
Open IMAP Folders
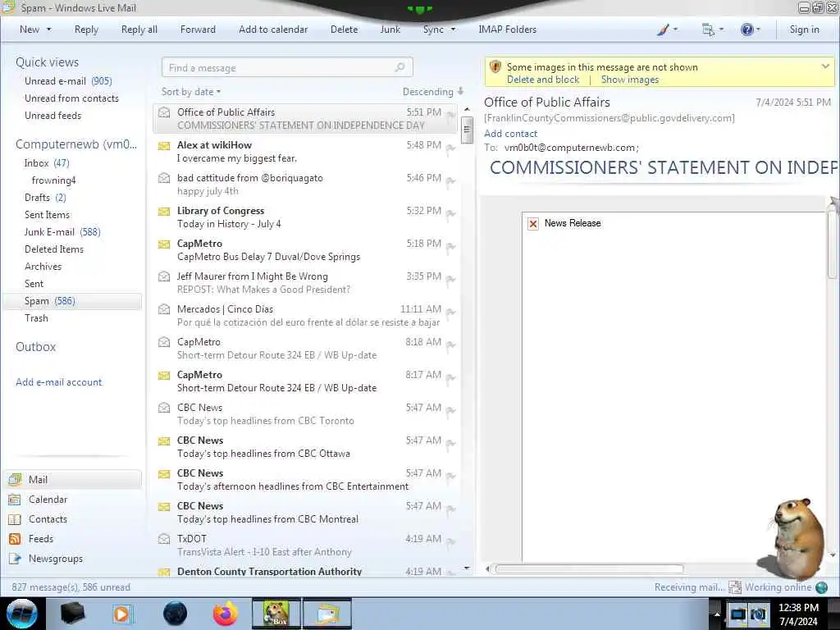[x=507, y=30]
